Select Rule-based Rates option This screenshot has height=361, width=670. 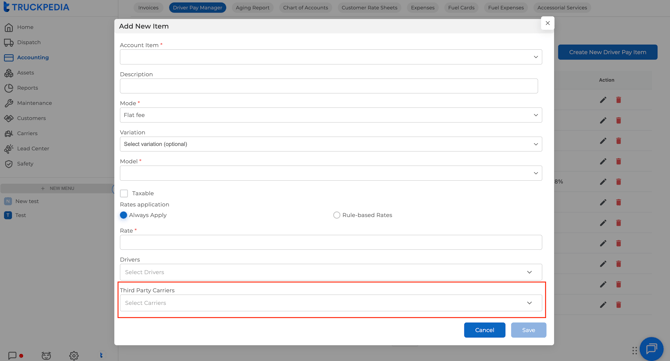(337, 215)
